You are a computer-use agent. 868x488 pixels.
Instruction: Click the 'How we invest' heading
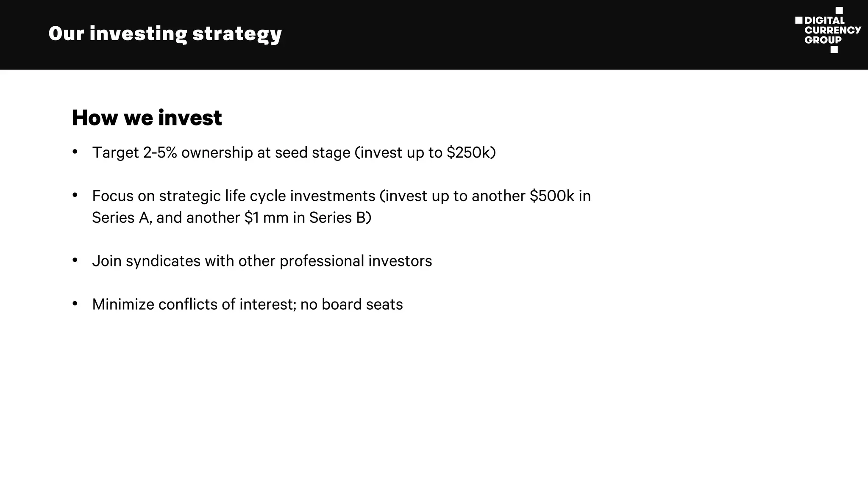point(147,117)
